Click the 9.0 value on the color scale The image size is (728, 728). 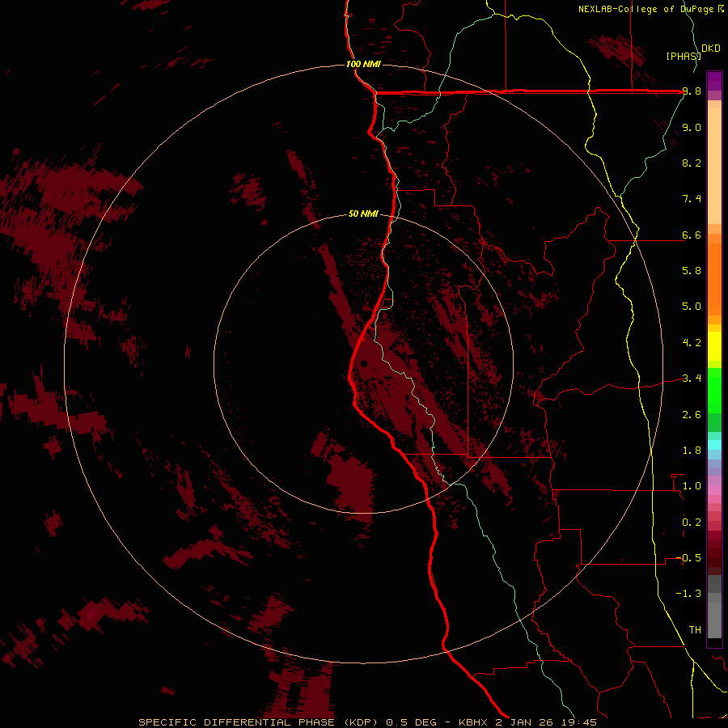tap(692, 127)
